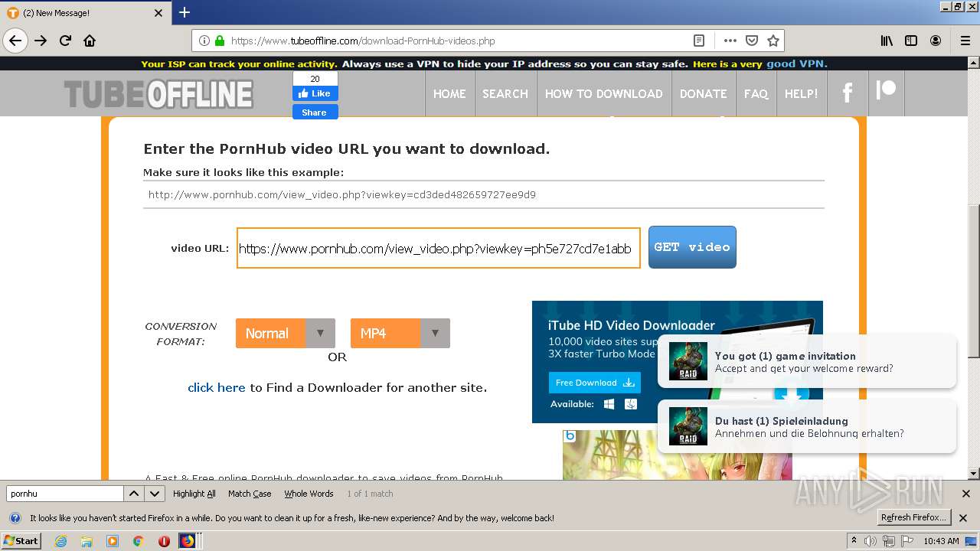Click the Facebook Like button
The image size is (980, 551).
pos(315,93)
